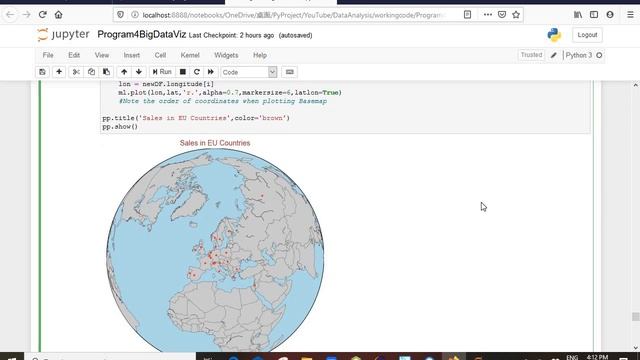Viewport: 640px width, 360px height.
Task: Run the selected cell
Action: tap(162, 72)
